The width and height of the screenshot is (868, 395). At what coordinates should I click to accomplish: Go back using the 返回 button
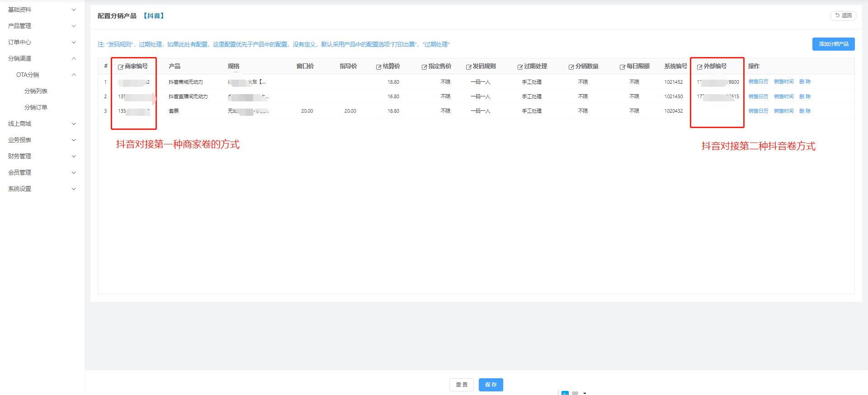[843, 15]
